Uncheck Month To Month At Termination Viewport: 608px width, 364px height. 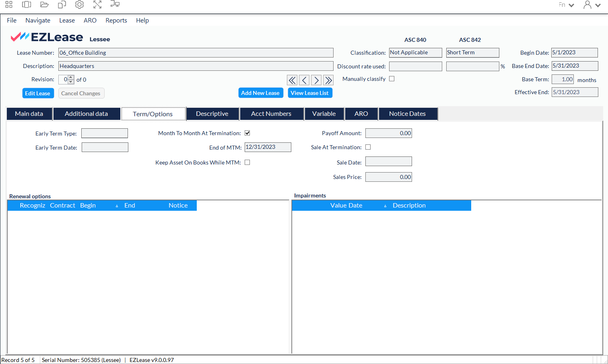click(247, 133)
